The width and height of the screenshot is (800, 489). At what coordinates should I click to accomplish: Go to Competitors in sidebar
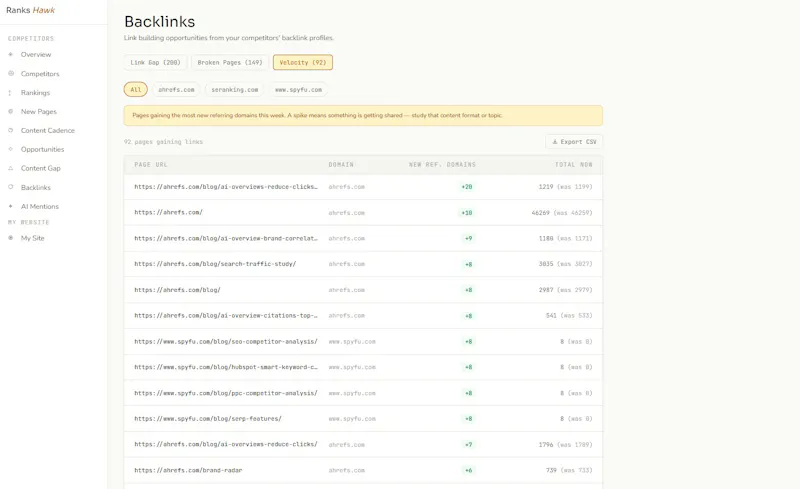coord(40,74)
